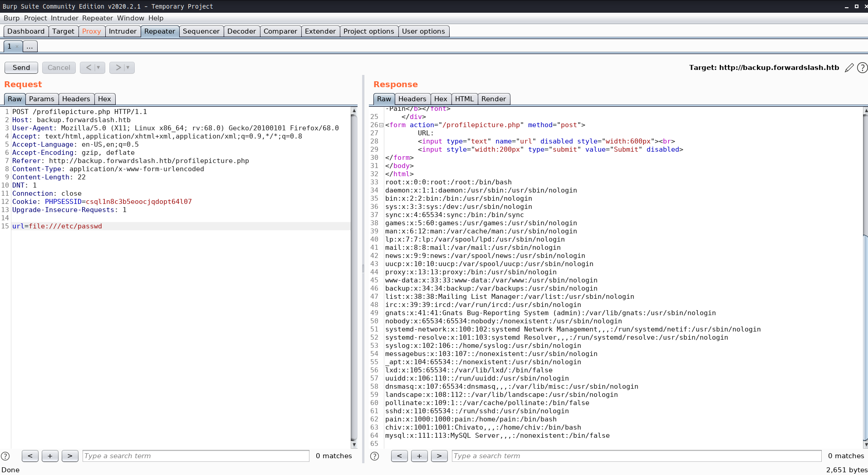Click the Cancel button
The width and height of the screenshot is (868, 475).
(x=59, y=68)
